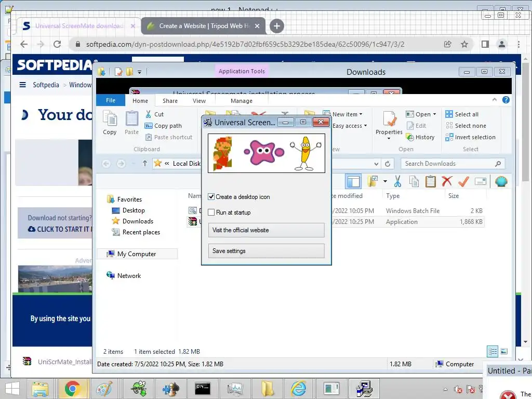Open the Manage ribbon tab
Viewport: 532px width, 399px height.
click(242, 101)
